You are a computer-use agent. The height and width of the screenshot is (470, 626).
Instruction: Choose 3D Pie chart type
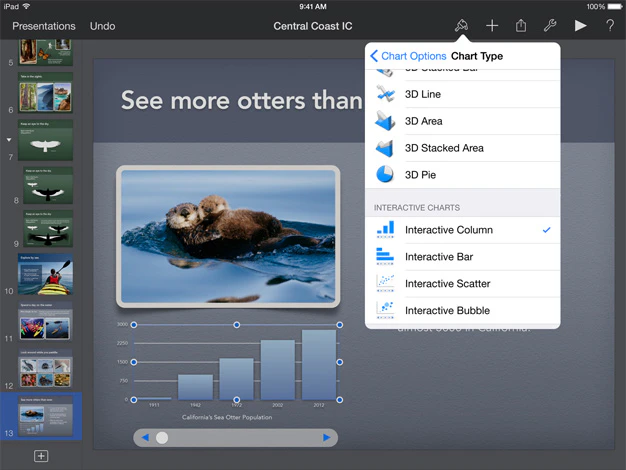tap(462, 175)
